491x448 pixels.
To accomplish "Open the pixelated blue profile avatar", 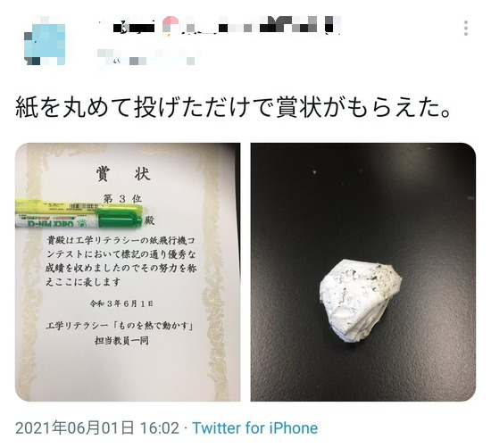I will [45, 41].
